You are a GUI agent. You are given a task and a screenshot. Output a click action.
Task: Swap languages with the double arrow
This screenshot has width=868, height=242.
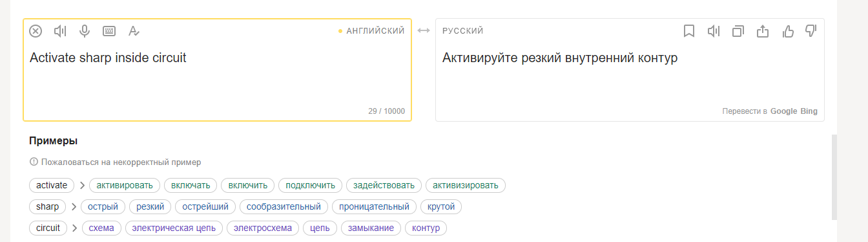(x=424, y=30)
